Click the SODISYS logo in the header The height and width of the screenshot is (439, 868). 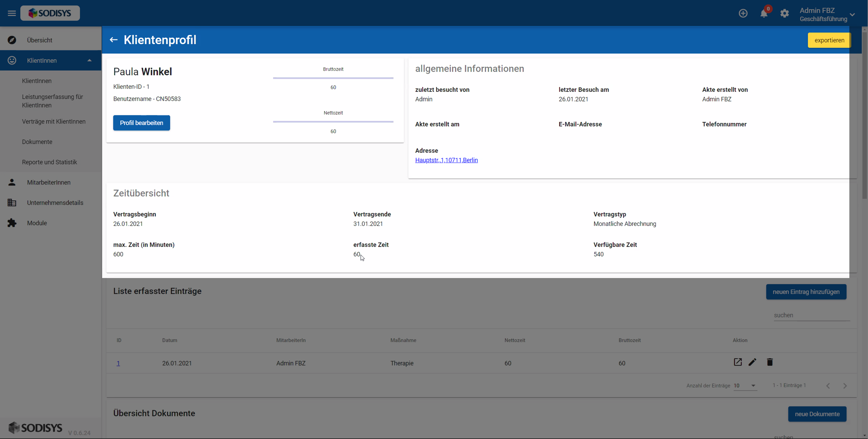[50, 13]
